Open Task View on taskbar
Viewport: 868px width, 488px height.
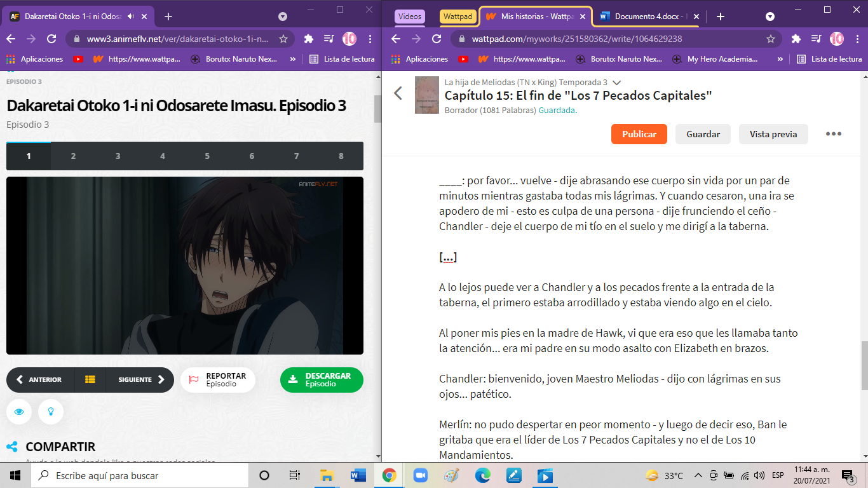tap(295, 475)
